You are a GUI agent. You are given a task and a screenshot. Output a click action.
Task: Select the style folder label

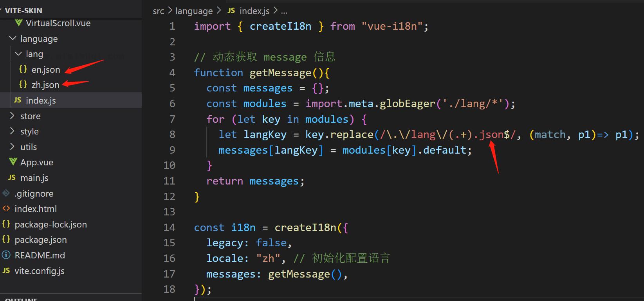(x=29, y=131)
